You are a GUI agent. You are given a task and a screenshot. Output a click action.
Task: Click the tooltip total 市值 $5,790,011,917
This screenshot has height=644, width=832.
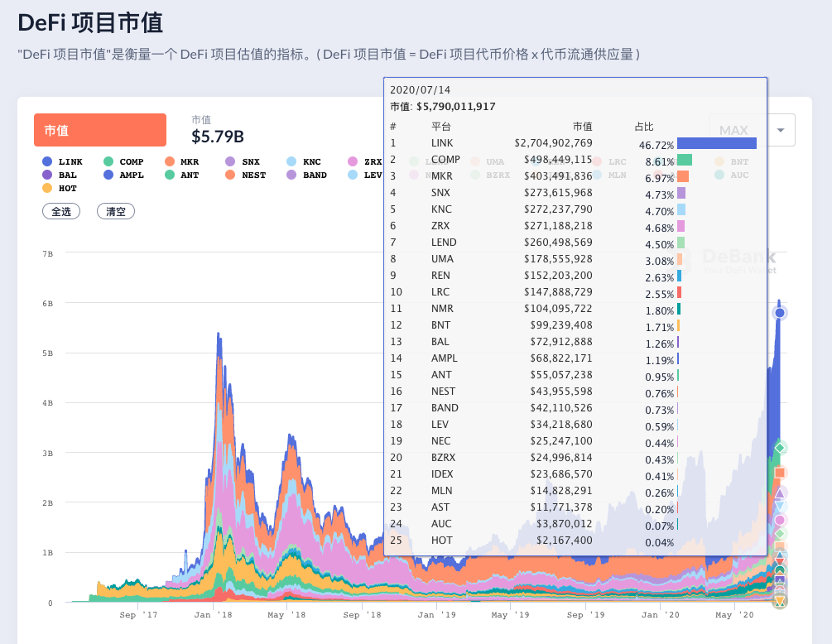pyautogui.click(x=443, y=107)
